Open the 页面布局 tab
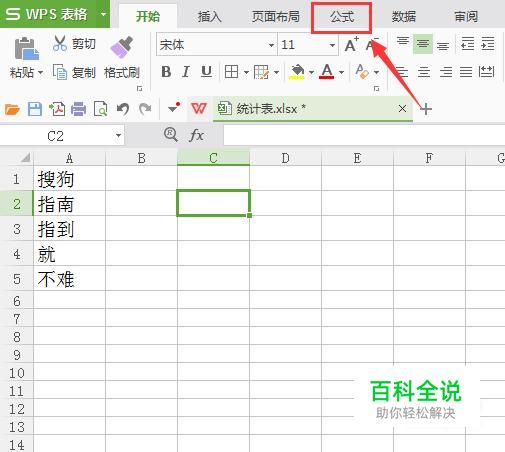Viewport: 505px width, 452px height. pos(275,16)
